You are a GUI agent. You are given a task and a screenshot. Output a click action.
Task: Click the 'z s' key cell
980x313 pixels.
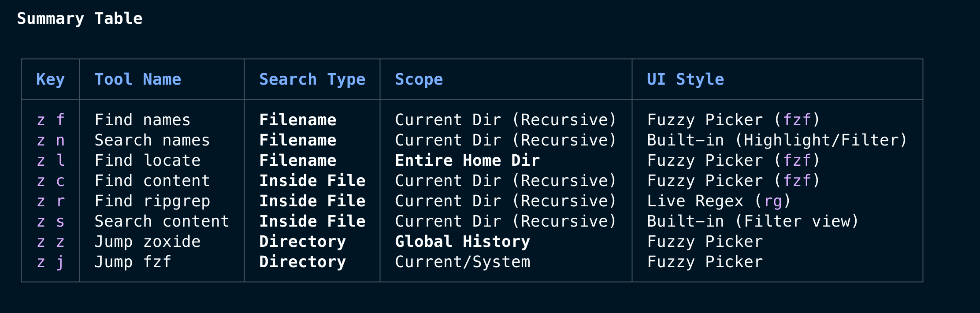click(x=51, y=221)
